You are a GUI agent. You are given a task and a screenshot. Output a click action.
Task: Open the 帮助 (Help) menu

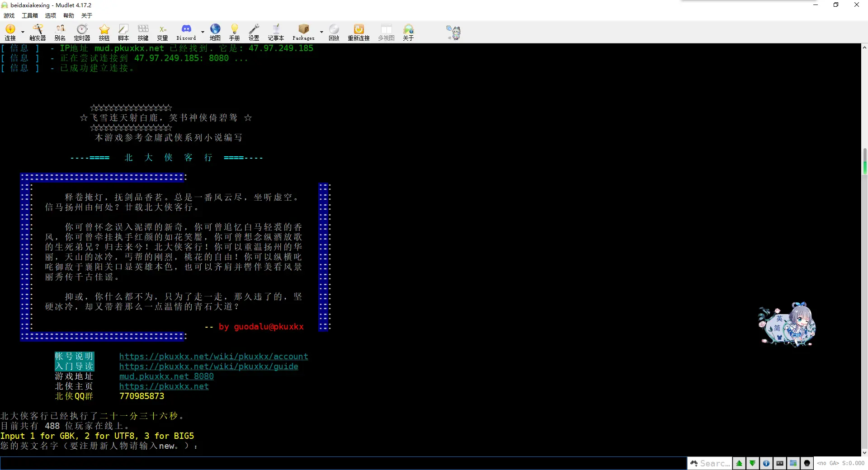(x=69, y=15)
